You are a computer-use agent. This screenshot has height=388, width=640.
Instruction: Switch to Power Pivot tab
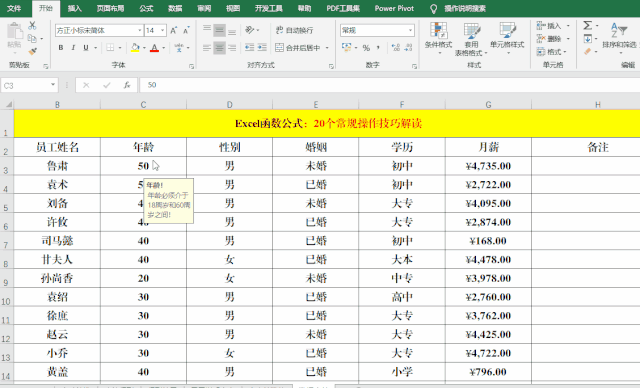coord(394,8)
